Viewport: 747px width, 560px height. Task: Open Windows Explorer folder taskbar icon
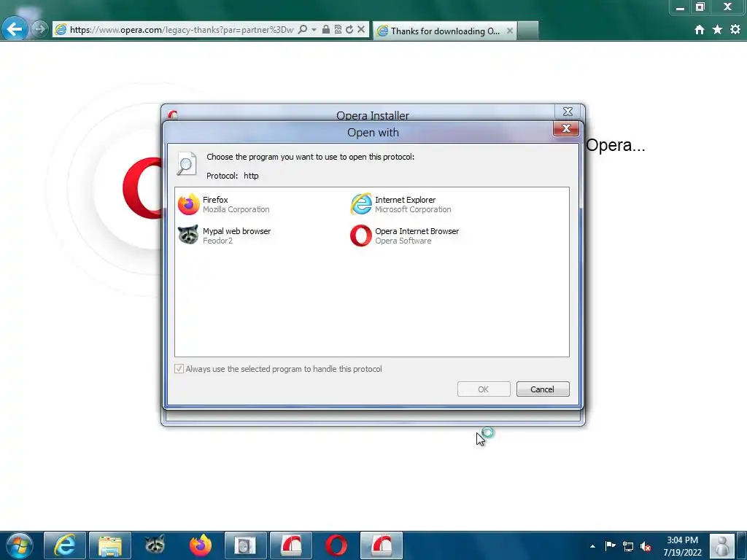coord(110,545)
